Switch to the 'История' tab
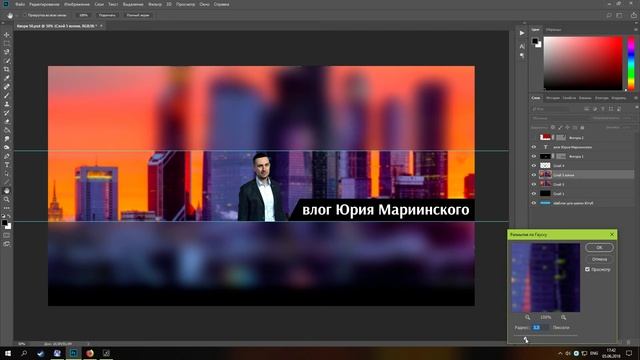This screenshot has width=640, height=360. 553,98
